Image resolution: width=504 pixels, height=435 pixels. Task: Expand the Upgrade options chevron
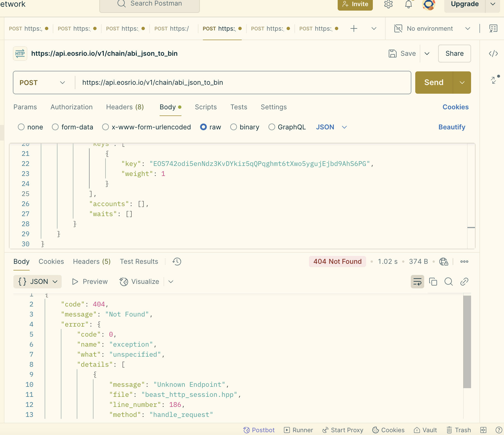point(493,4)
